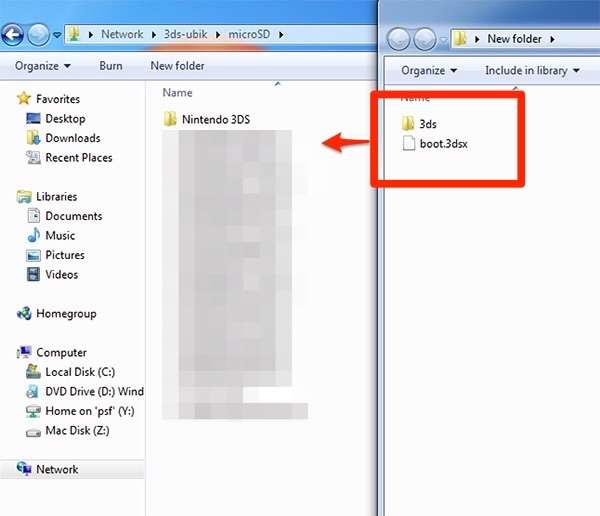Click the Favorites star icon
The image size is (600, 516).
24,98
